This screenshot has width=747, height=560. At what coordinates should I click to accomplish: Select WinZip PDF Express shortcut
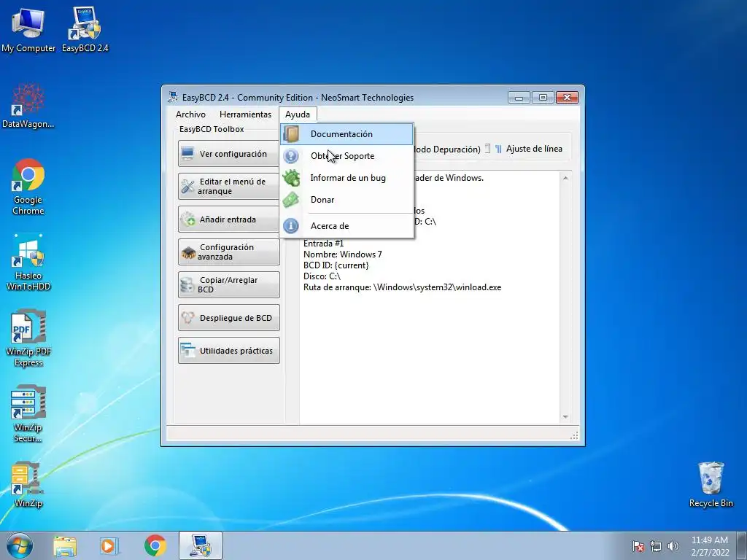point(28,338)
